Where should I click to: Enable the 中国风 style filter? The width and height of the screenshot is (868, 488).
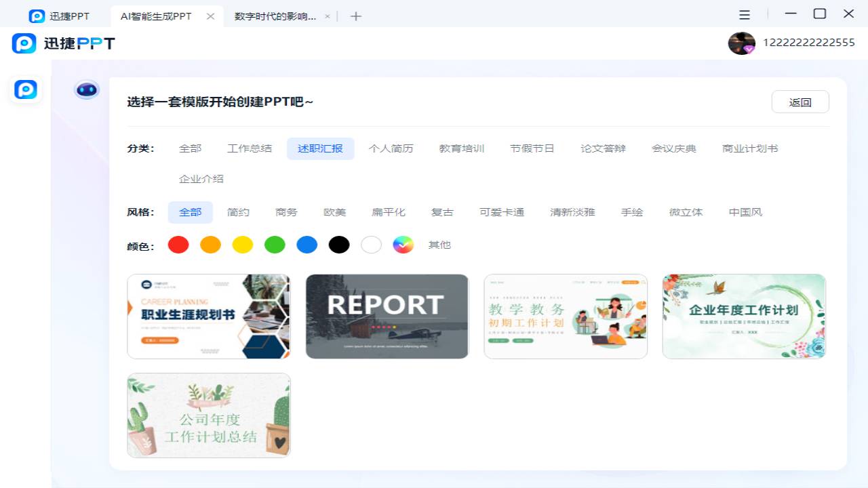[x=745, y=211]
